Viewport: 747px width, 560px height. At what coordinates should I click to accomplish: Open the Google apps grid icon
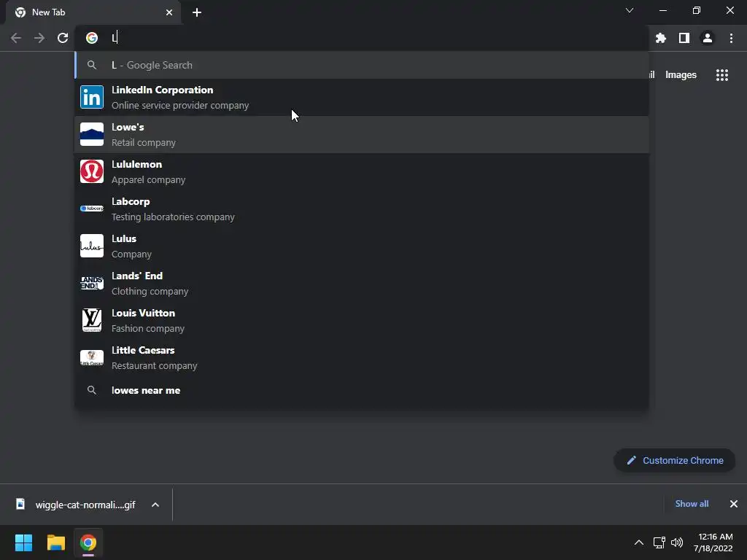(x=722, y=75)
